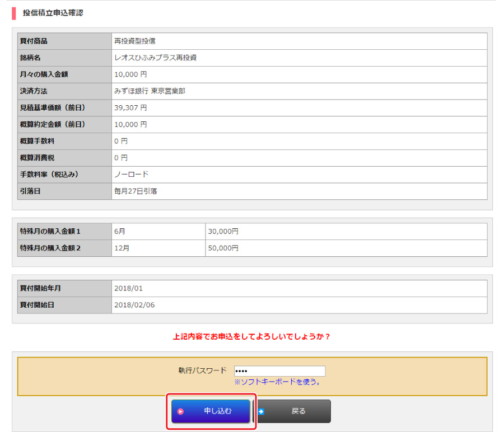This screenshot has width=504, height=432.
Task: Select みずほ銀行 東京営業部 value
Action: [x=150, y=91]
